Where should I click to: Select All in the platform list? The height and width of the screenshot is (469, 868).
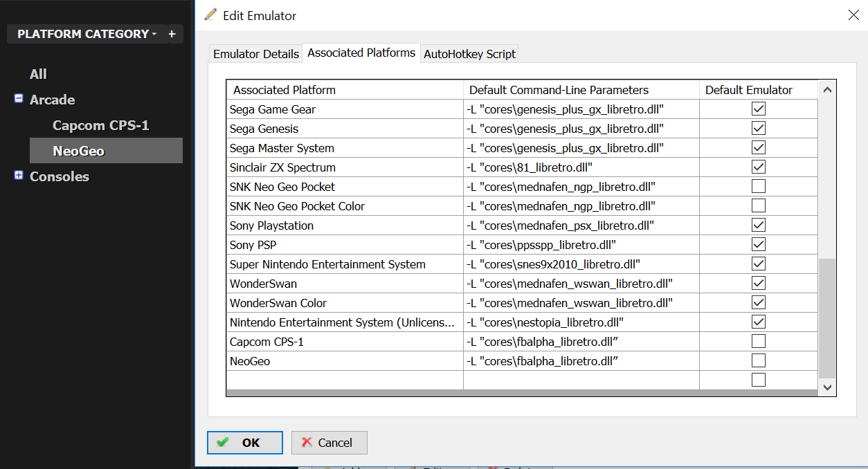pos(38,74)
